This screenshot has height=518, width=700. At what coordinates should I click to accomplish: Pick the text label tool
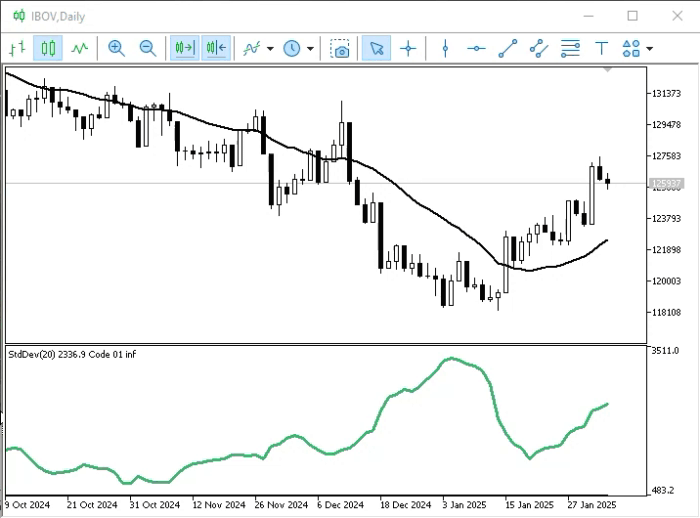pyautogui.click(x=602, y=48)
